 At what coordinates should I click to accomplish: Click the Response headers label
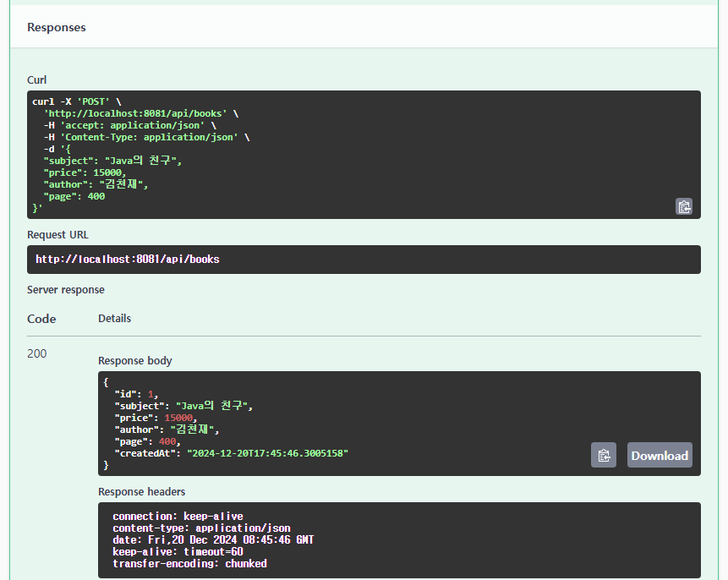click(x=141, y=492)
